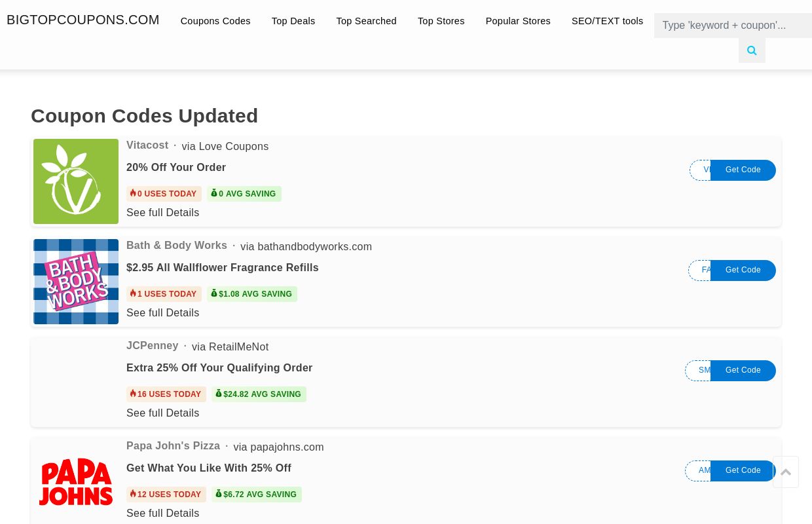Image resolution: width=812 pixels, height=524 pixels.
Task: Open the Vitacost store link
Action: click(147, 145)
